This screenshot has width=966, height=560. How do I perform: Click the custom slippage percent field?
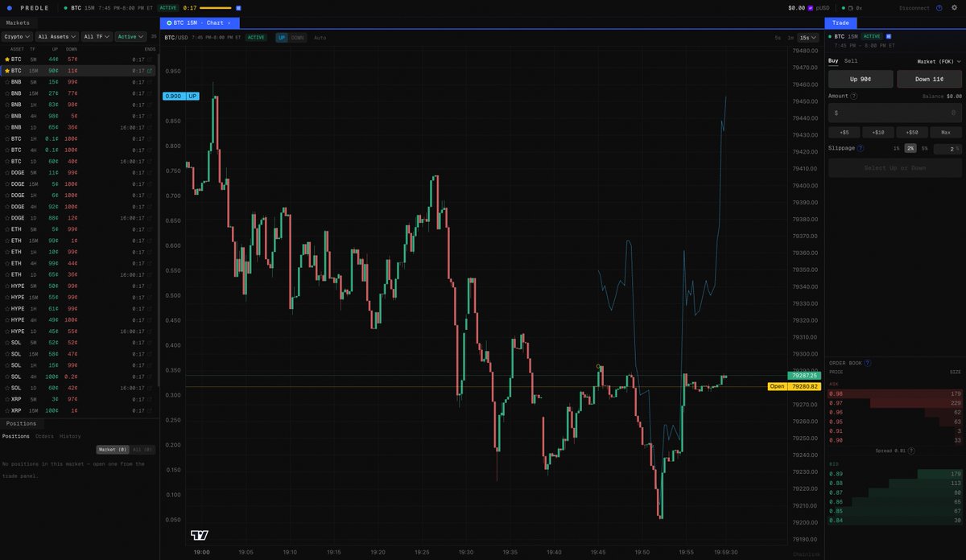[x=947, y=148]
